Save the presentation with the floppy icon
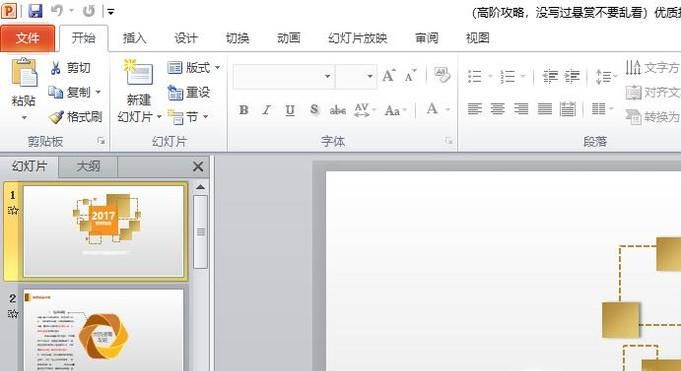The image size is (681, 371). point(35,10)
